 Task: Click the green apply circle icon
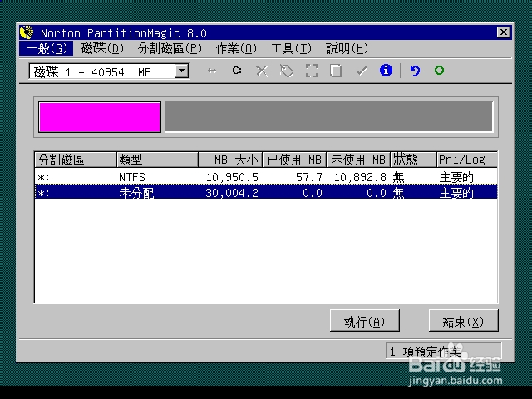point(440,70)
